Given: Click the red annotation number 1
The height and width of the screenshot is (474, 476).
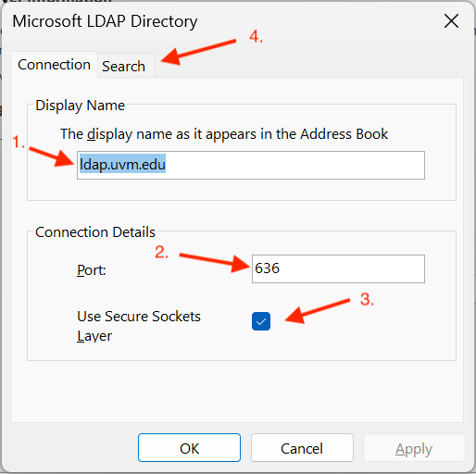Looking at the screenshot, I should pos(18,143).
